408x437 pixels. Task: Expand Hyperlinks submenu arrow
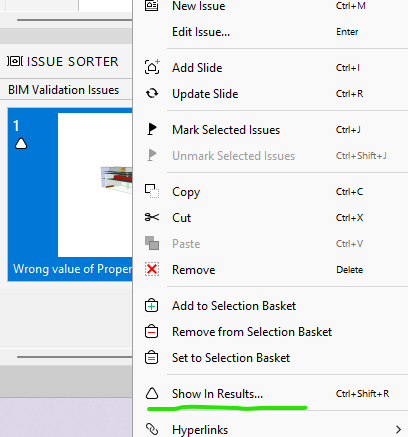point(398,429)
